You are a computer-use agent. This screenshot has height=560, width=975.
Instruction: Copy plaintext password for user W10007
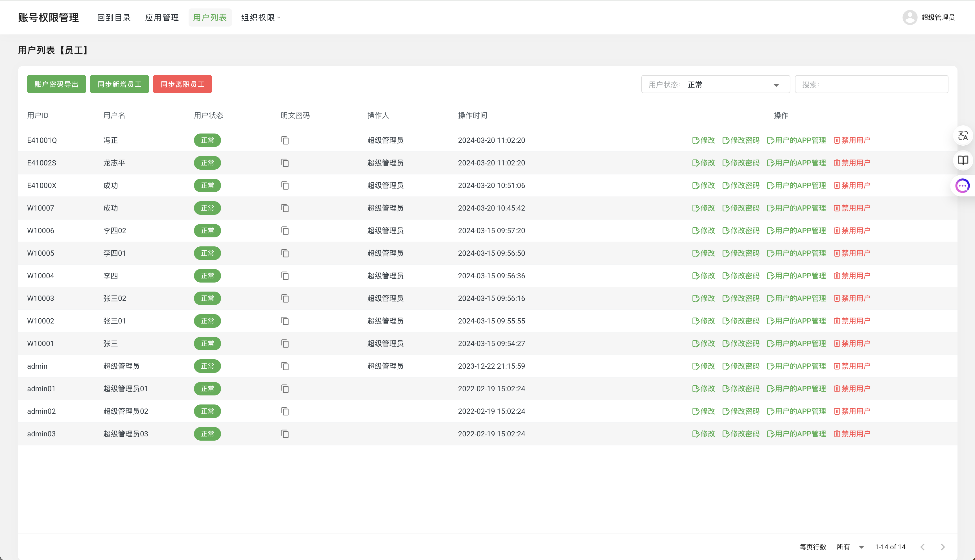(285, 208)
